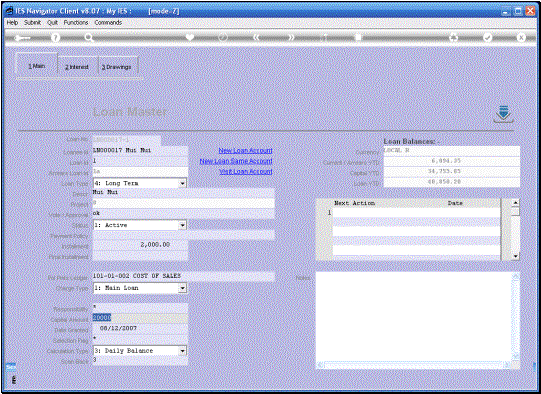The height and width of the screenshot is (394, 541).
Task: Open the Loan Type dropdown
Action: click(x=183, y=184)
